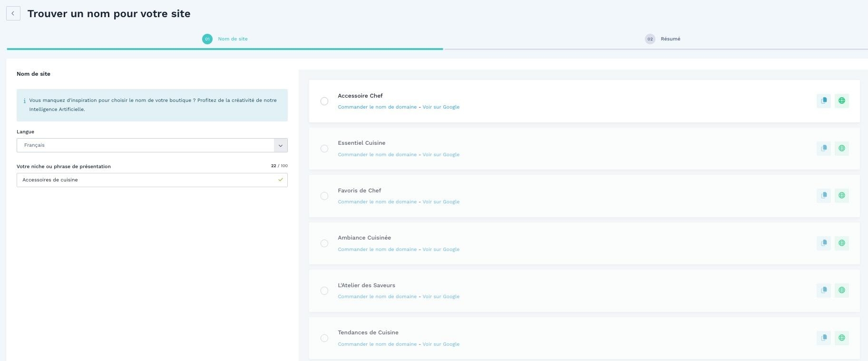Open the Langue dropdown
868x361 pixels.
(x=152, y=145)
